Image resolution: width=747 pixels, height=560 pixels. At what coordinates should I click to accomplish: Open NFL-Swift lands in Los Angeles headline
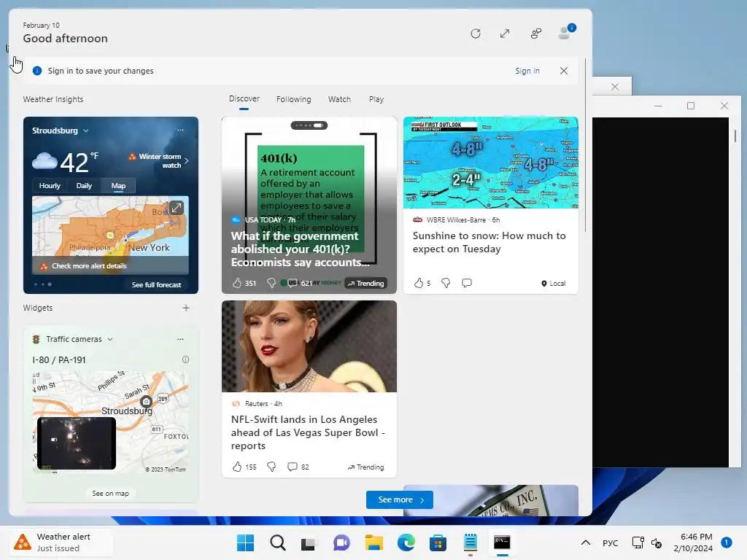[x=308, y=432]
